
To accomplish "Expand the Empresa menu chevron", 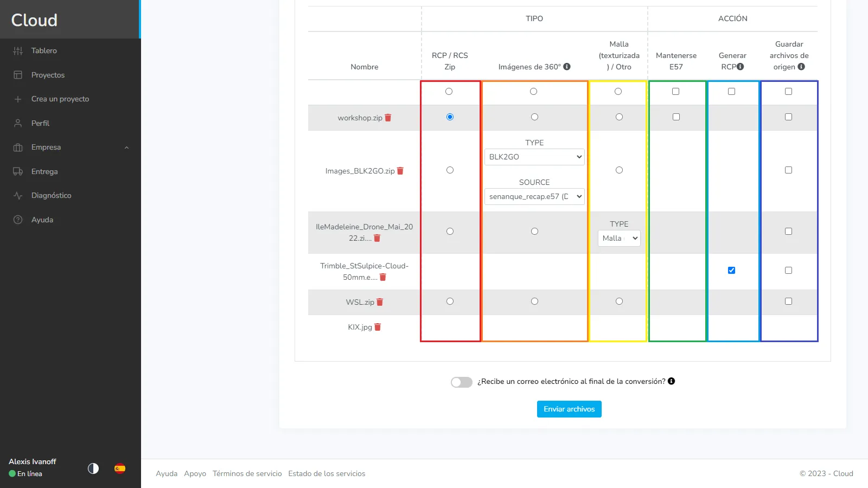I will click(x=126, y=147).
